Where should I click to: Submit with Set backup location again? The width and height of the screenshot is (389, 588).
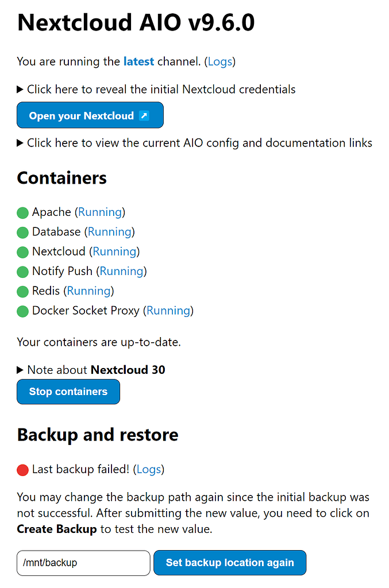click(230, 563)
